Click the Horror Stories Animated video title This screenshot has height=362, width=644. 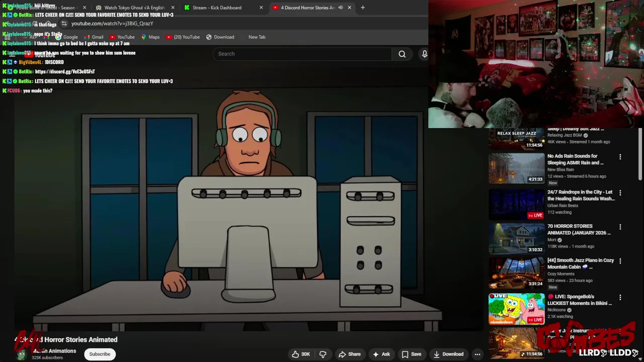(66, 339)
